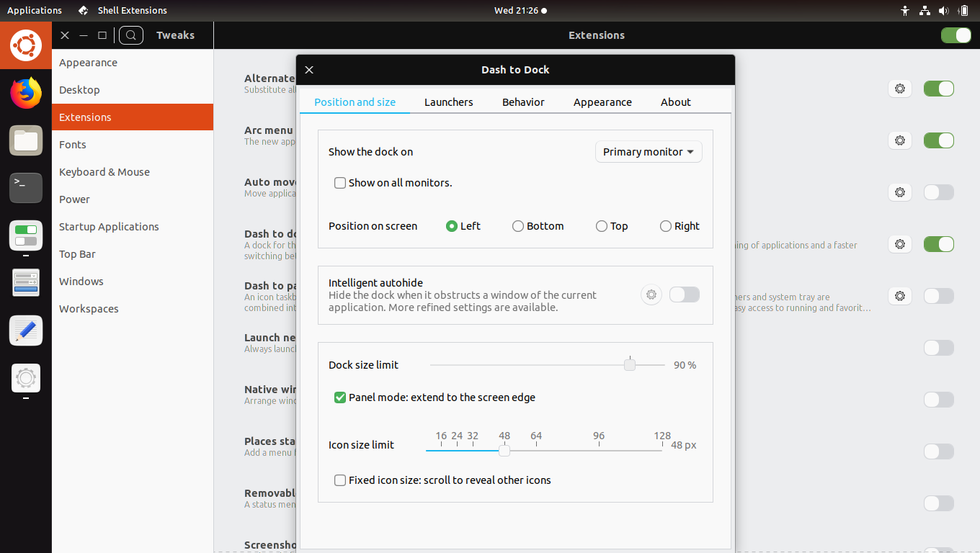Toggle global Extensions switch in header

[956, 35]
